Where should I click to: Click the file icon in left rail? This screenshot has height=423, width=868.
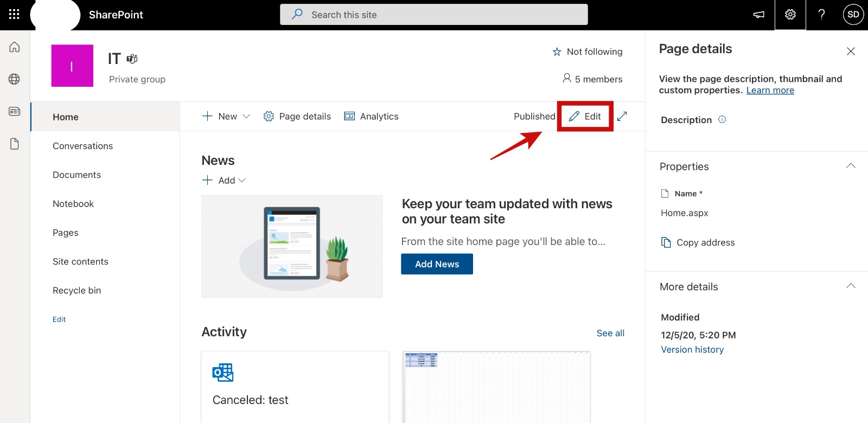[x=15, y=144]
